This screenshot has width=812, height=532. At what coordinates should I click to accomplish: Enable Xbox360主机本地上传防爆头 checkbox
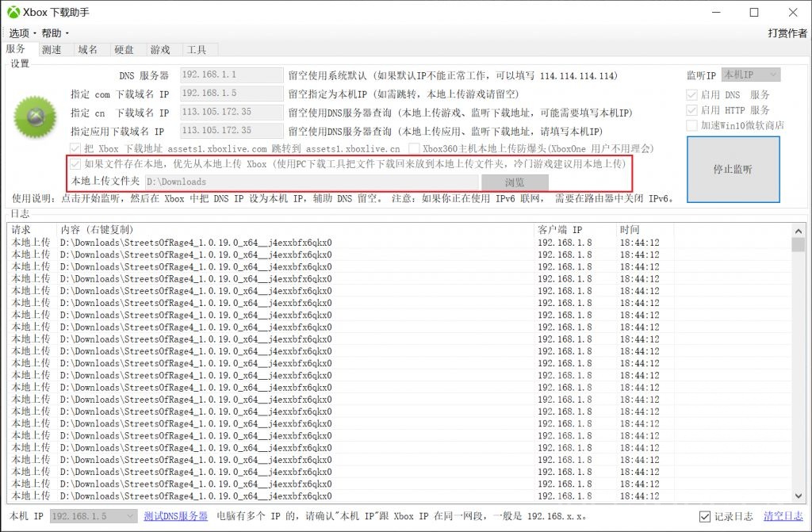(x=414, y=147)
